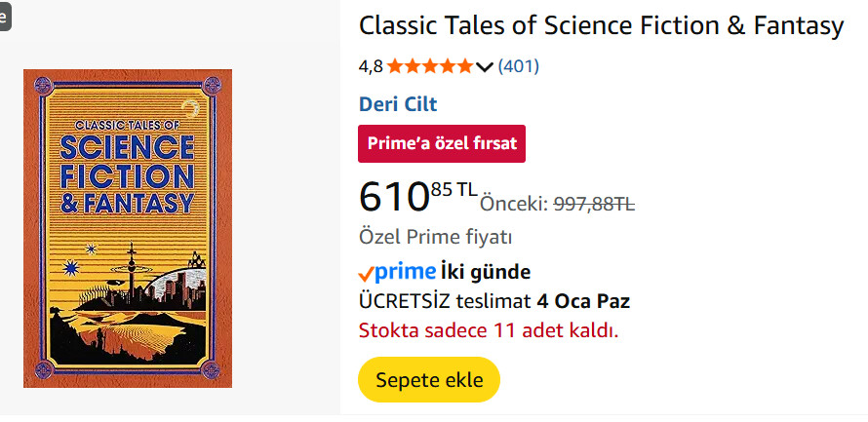Open the 401 customer reviews link
The image size is (868, 422).
click(x=518, y=66)
